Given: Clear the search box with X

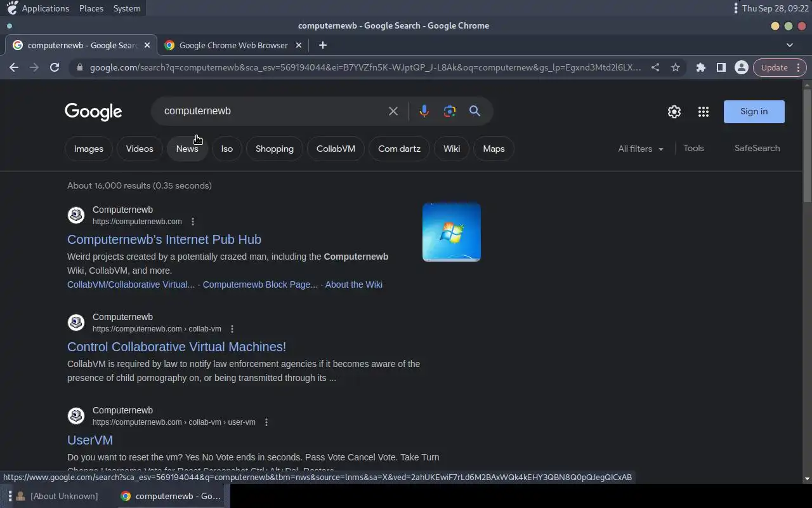Looking at the screenshot, I should pos(393,111).
